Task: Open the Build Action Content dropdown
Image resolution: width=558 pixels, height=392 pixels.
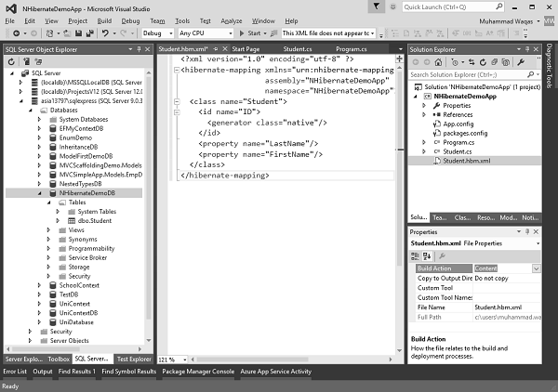Action: pos(537,268)
